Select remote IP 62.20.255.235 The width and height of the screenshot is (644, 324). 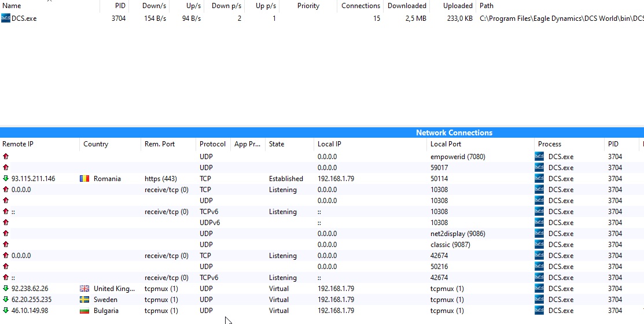click(32, 300)
